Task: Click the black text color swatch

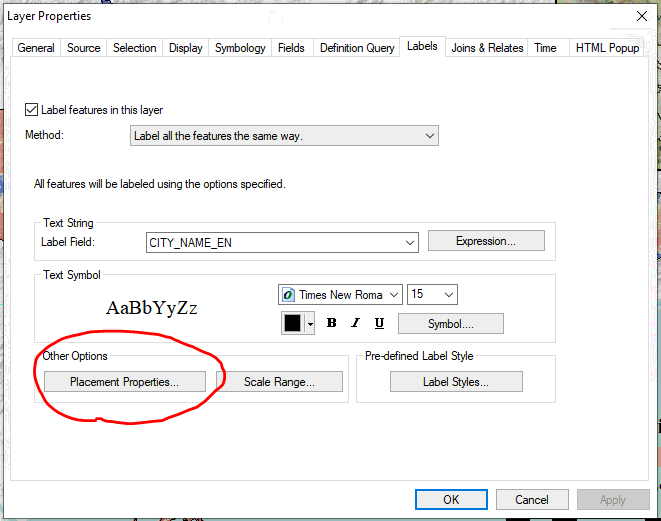Action: (x=293, y=323)
